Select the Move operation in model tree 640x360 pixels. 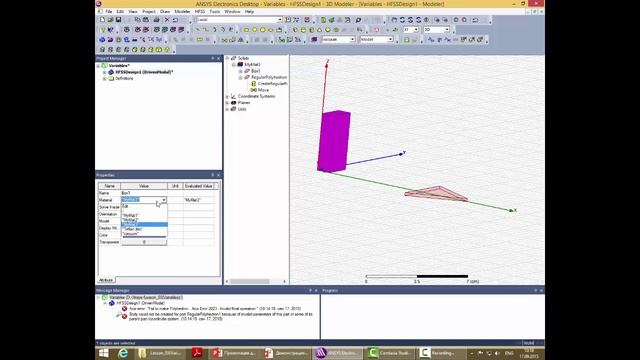263,90
